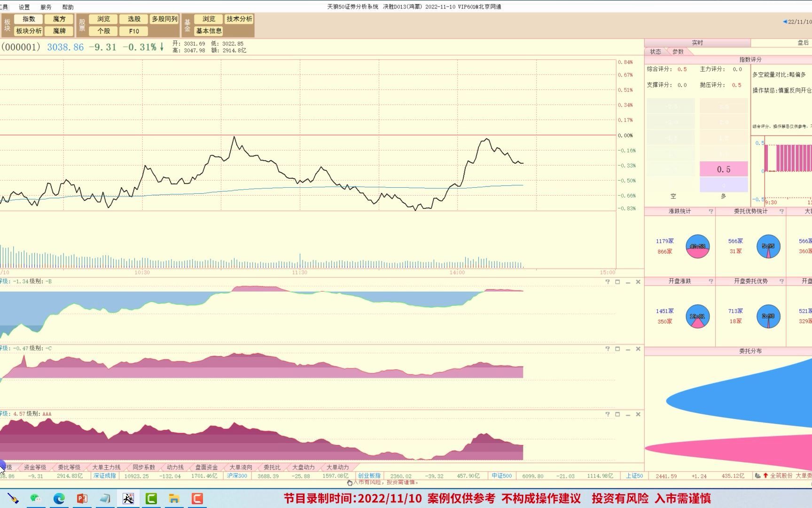Close the -C level sub-panel

point(638,349)
